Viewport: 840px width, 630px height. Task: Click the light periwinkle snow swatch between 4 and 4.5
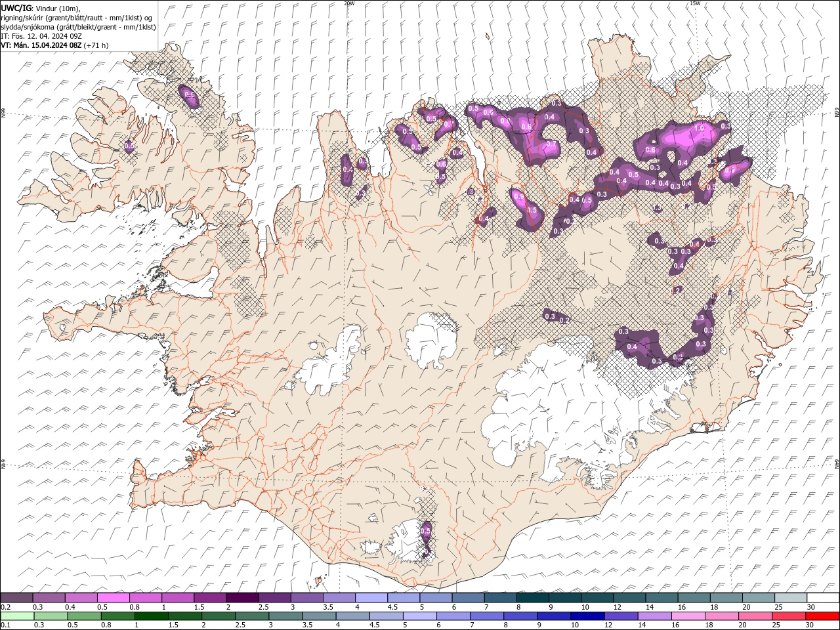pos(371,598)
